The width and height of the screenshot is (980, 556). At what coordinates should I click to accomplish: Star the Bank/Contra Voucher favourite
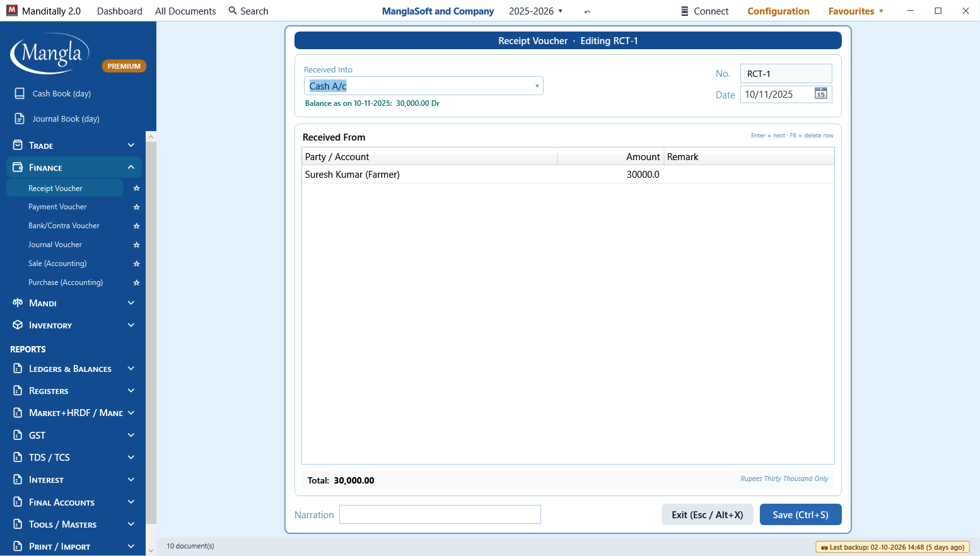(x=136, y=226)
